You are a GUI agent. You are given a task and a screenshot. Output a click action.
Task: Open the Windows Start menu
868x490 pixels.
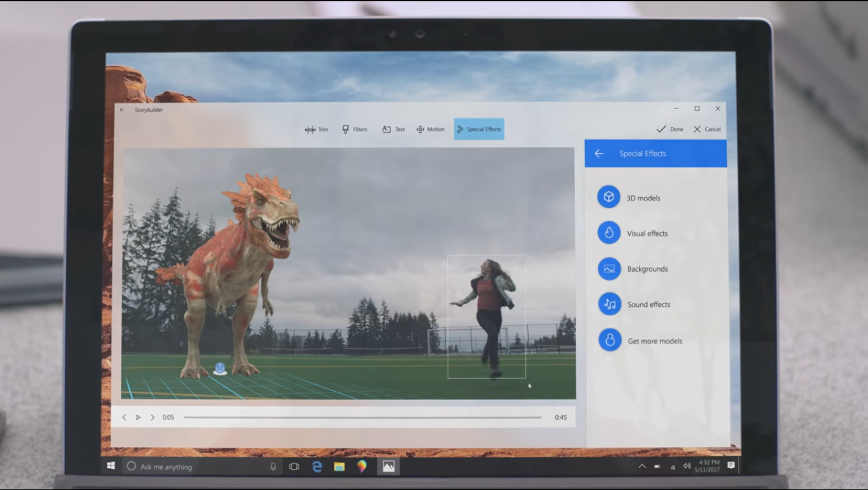111,466
